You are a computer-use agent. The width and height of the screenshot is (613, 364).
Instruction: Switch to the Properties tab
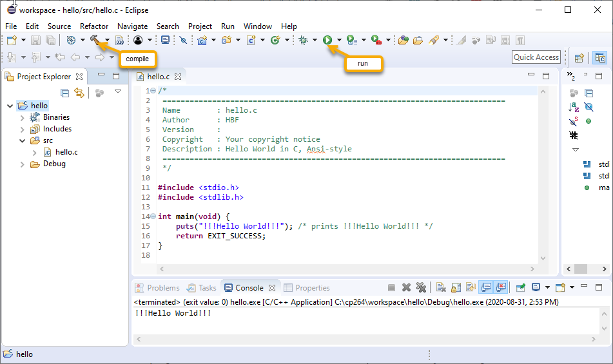[x=307, y=288]
